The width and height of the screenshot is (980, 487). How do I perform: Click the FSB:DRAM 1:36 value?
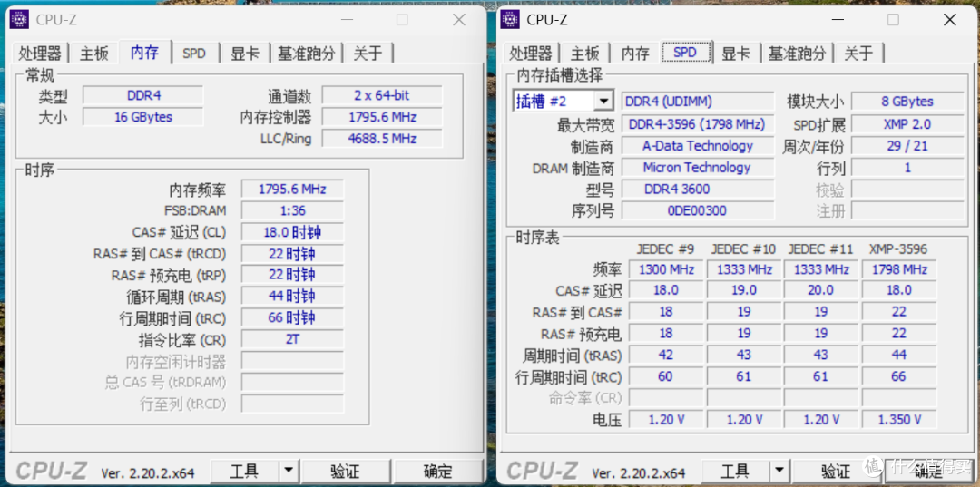(292, 210)
